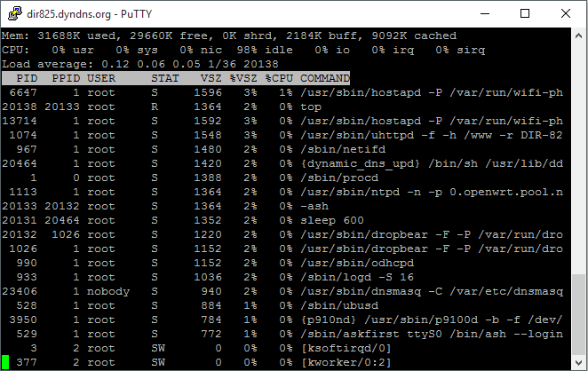Open the PuTTY system menu icon

click(x=14, y=14)
